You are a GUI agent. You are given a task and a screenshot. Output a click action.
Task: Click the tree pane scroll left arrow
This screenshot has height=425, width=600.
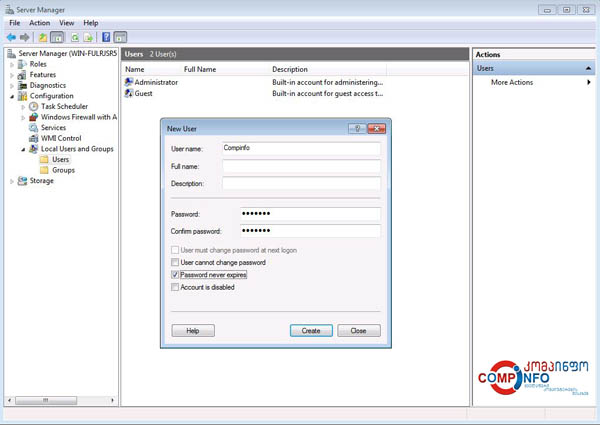[x=10, y=400]
